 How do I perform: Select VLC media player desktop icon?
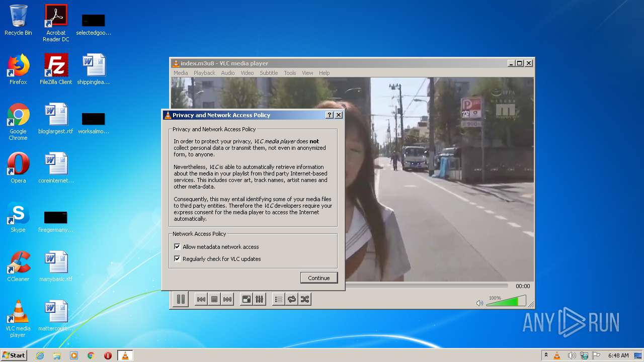pos(18,319)
